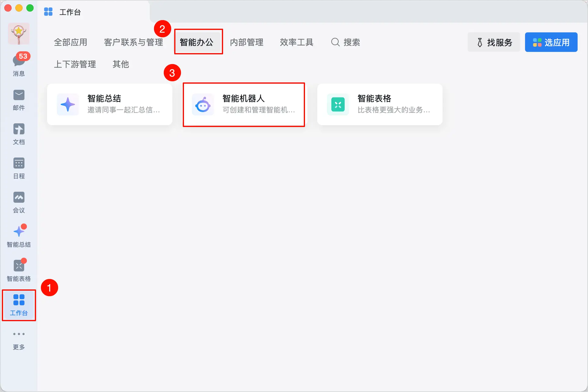Select the 内部管理 category
Image resolution: width=588 pixels, height=392 pixels.
pyautogui.click(x=247, y=42)
